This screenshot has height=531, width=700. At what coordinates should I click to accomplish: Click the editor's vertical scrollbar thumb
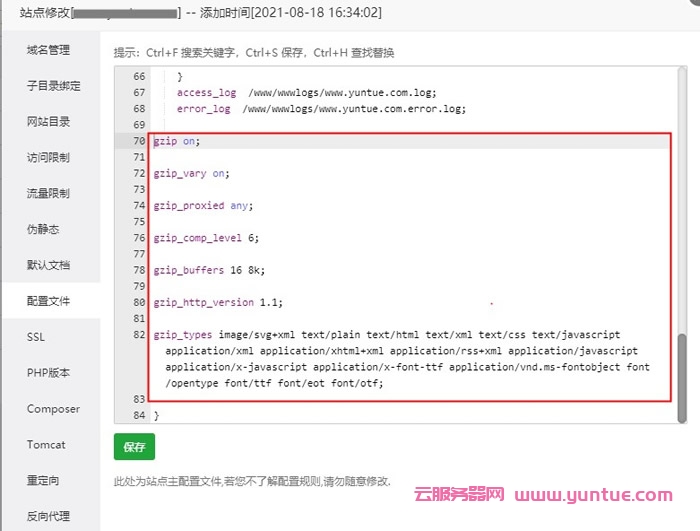[x=683, y=378]
